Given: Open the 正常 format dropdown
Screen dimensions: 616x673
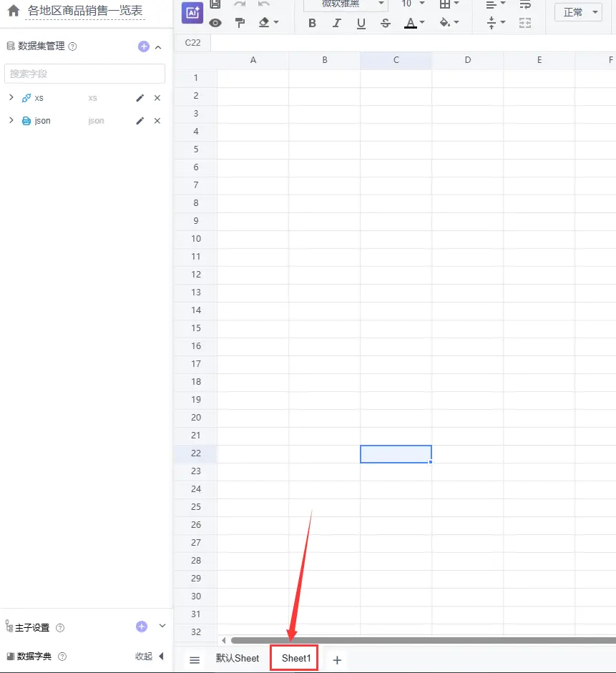Looking at the screenshot, I should pyautogui.click(x=578, y=12).
